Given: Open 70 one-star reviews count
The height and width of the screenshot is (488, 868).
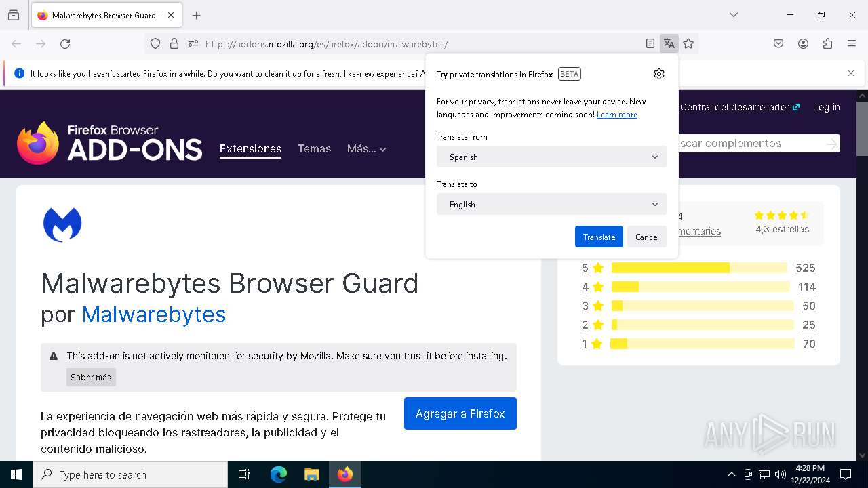Looking at the screenshot, I should [809, 344].
